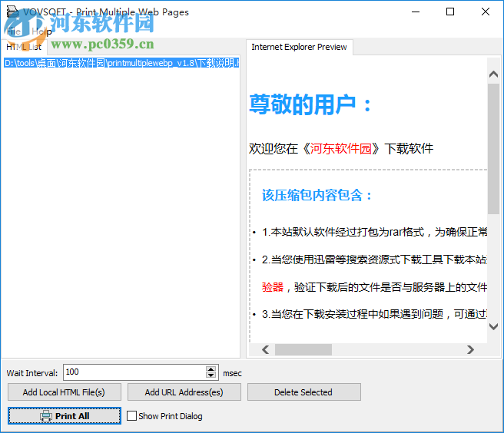Select the 下载说明 file path entry
504x433 pixels.
coord(121,63)
